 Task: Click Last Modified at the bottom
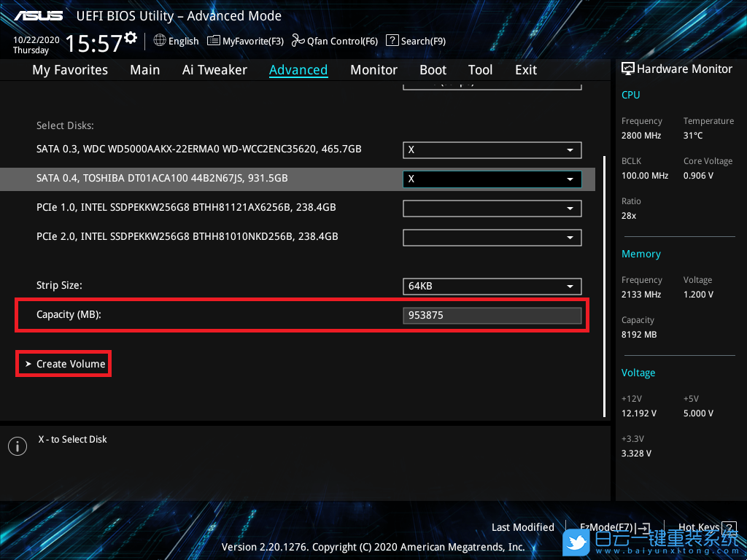522,527
